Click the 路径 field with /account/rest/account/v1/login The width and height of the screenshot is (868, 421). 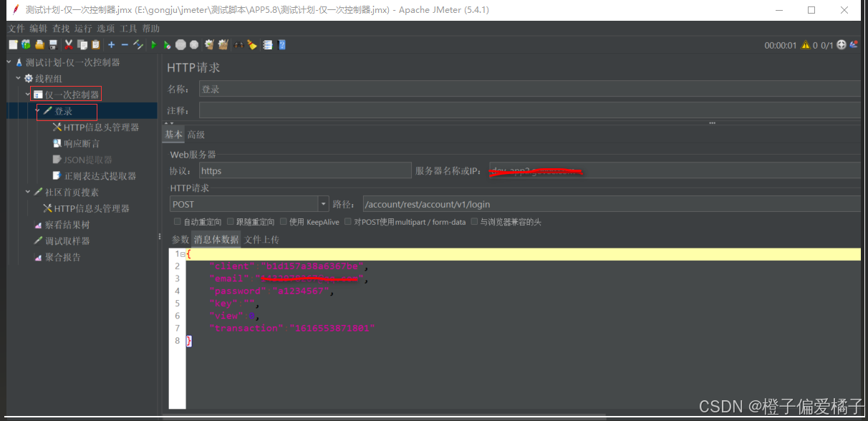(x=612, y=204)
